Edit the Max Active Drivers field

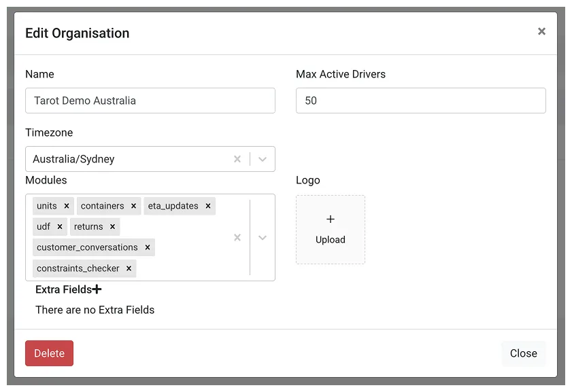(x=420, y=101)
